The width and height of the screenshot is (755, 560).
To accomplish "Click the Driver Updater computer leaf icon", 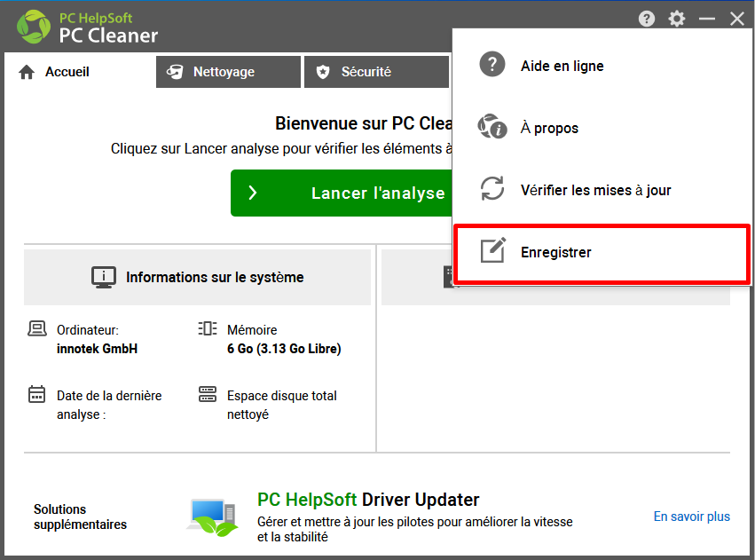I will tap(212, 517).
